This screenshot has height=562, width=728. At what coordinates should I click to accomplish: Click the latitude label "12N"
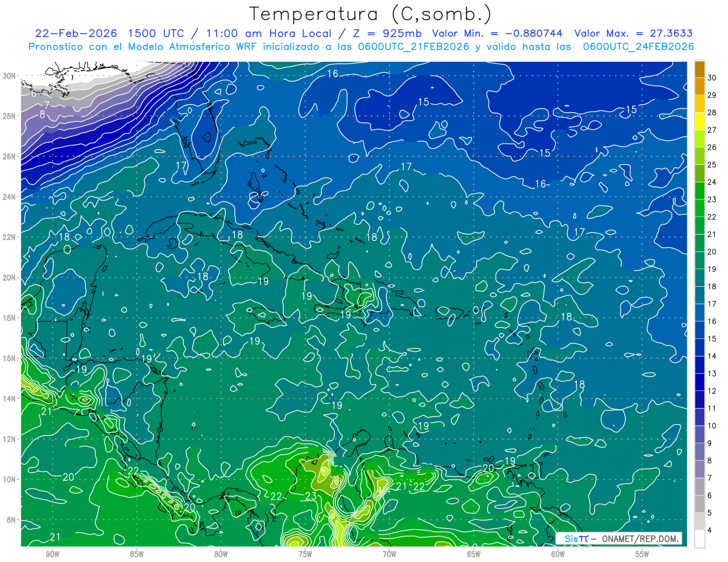tap(10, 439)
